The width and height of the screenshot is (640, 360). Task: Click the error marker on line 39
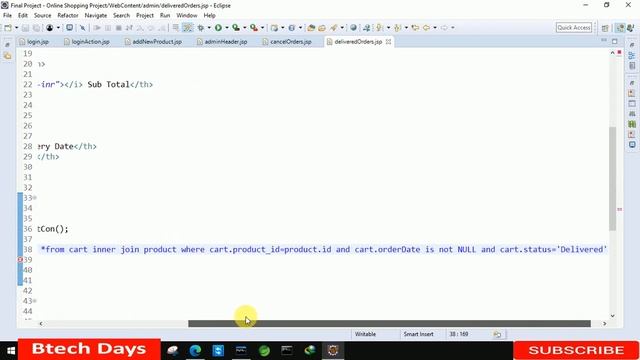(20, 260)
